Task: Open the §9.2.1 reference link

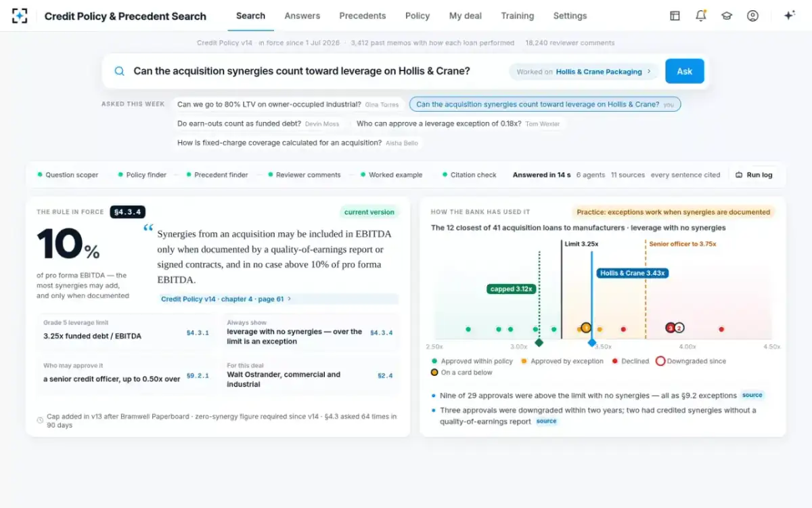Action: (x=198, y=375)
